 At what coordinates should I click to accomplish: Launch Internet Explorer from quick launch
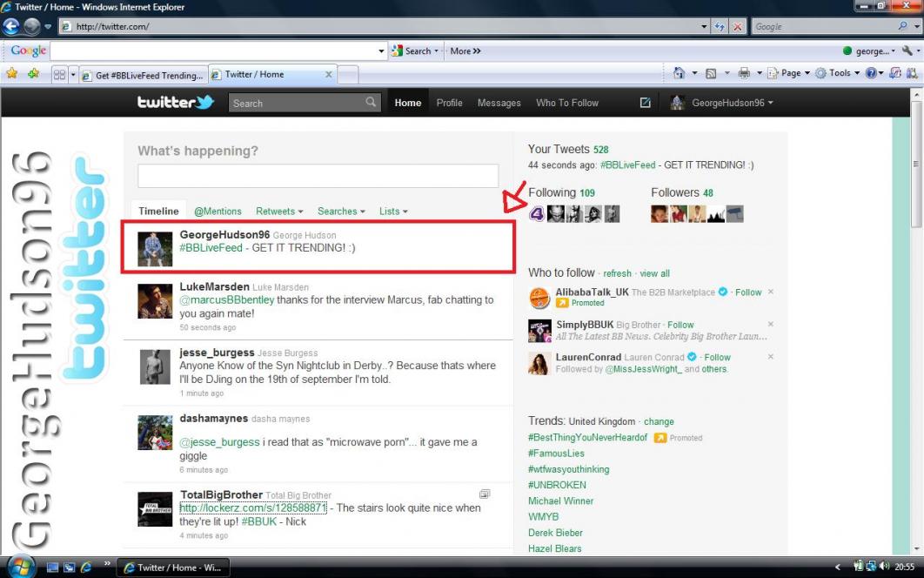coord(86,568)
